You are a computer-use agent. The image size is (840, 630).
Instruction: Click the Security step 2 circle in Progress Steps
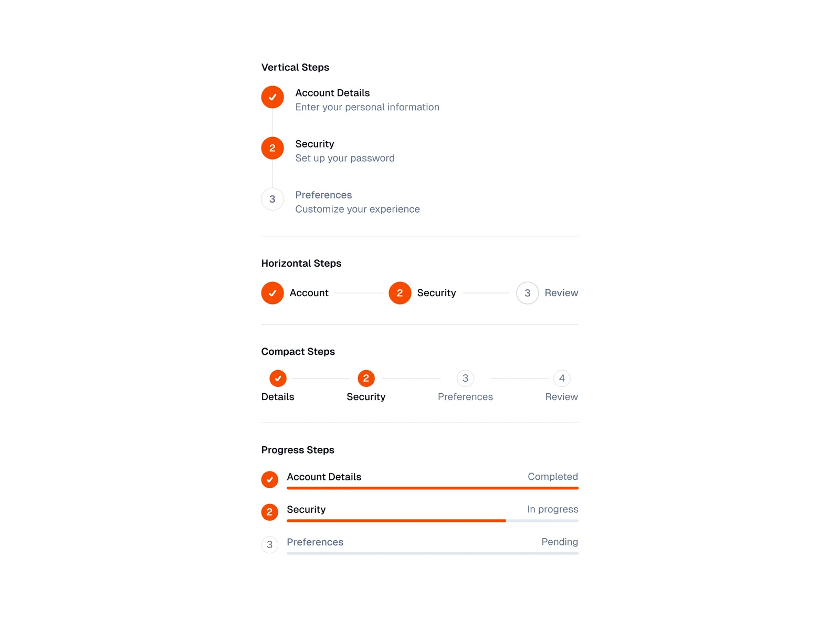tap(269, 512)
